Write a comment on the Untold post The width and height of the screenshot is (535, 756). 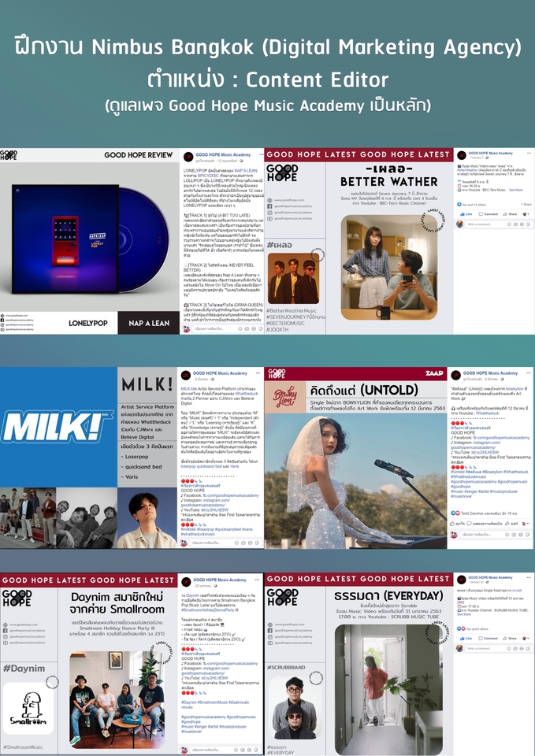point(496,534)
